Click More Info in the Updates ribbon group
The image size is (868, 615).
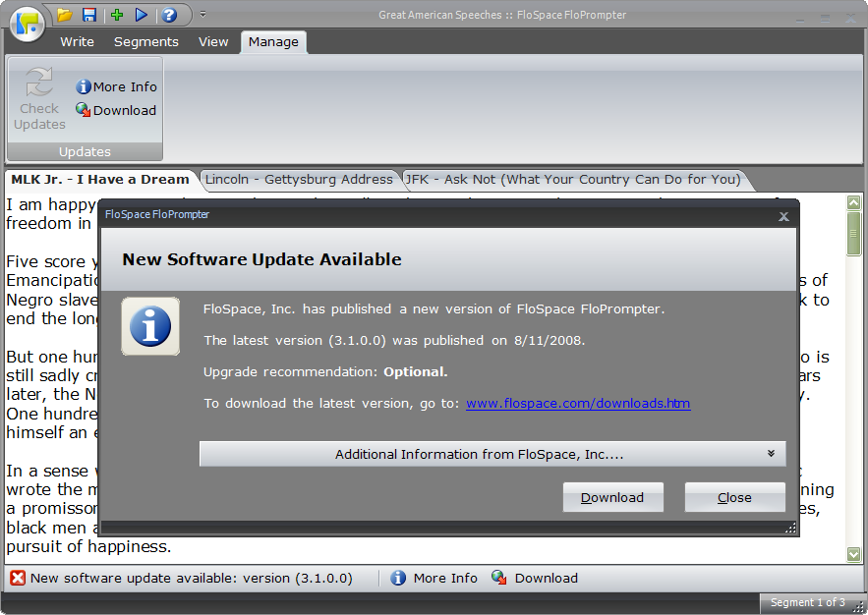click(117, 86)
